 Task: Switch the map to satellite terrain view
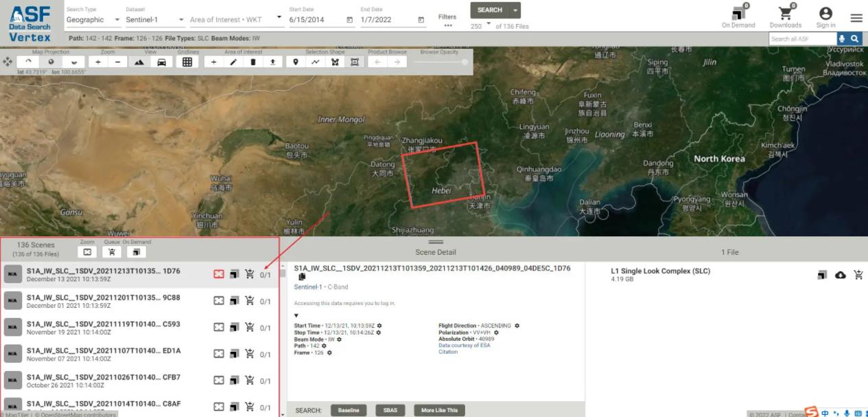tap(139, 62)
